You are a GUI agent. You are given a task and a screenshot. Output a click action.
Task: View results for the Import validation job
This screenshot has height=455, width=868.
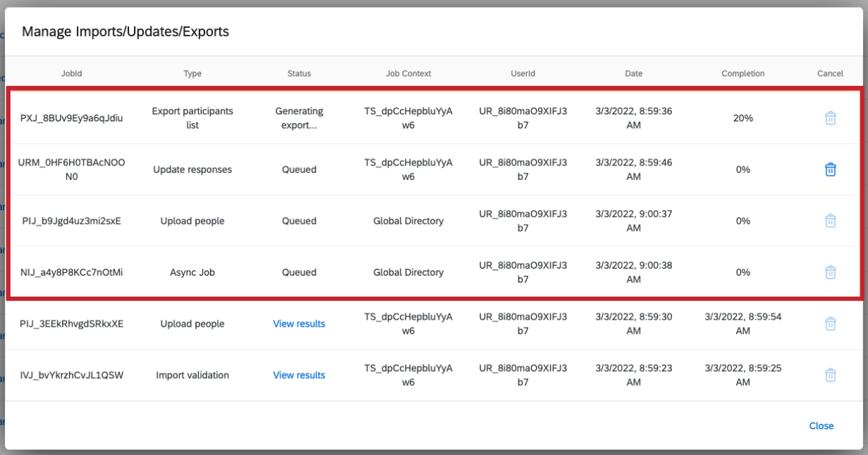(299, 375)
